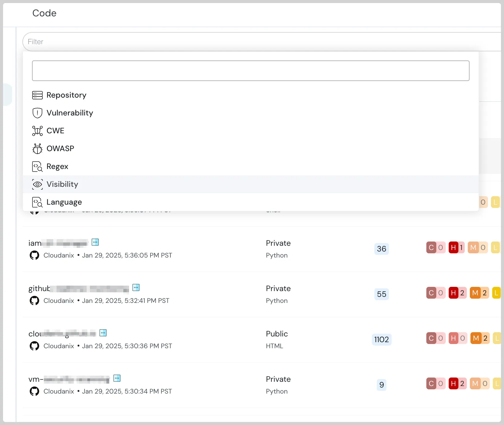
Task: Click the finding count badge showing 1102
Action: [382, 339]
